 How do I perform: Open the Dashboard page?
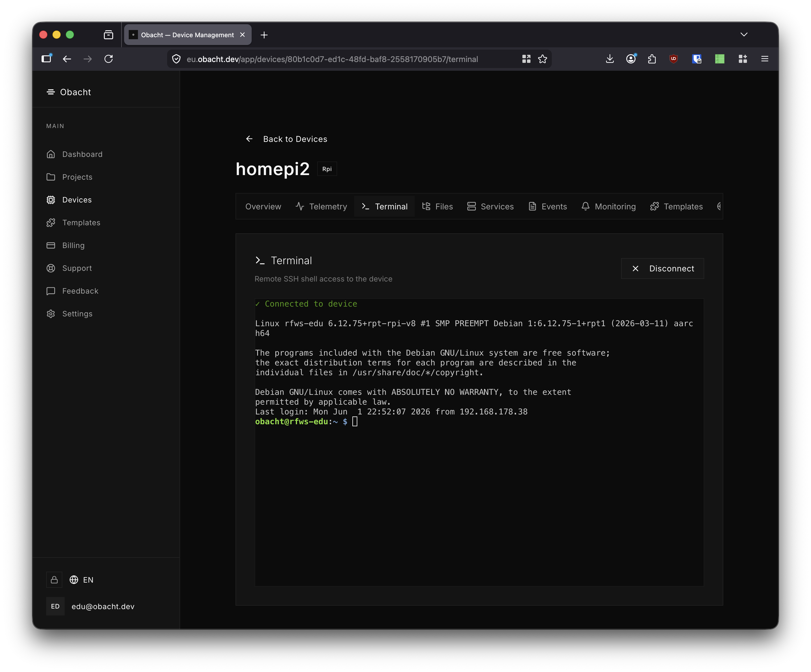[x=74, y=154]
